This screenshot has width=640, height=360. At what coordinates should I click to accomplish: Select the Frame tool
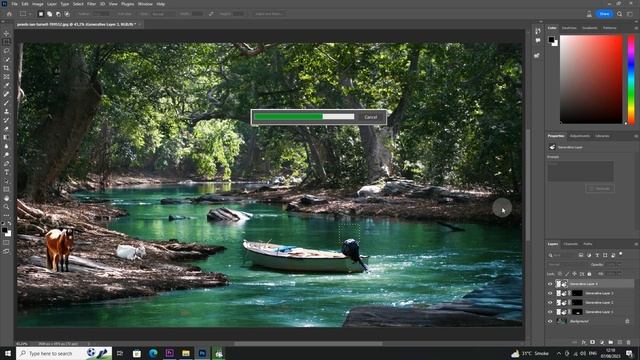click(6, 77)
